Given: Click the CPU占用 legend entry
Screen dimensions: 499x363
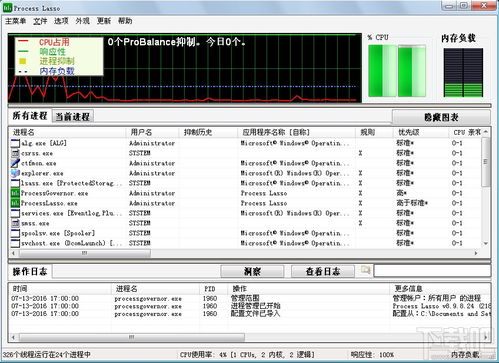Looking at the screenshot, I should [x=55, y=42].
